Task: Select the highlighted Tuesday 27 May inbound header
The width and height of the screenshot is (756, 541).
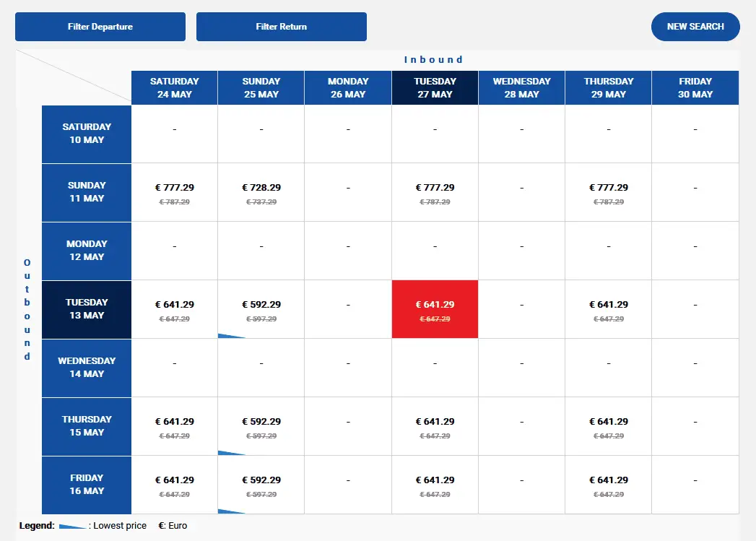Action: click(x=435, y=87)
